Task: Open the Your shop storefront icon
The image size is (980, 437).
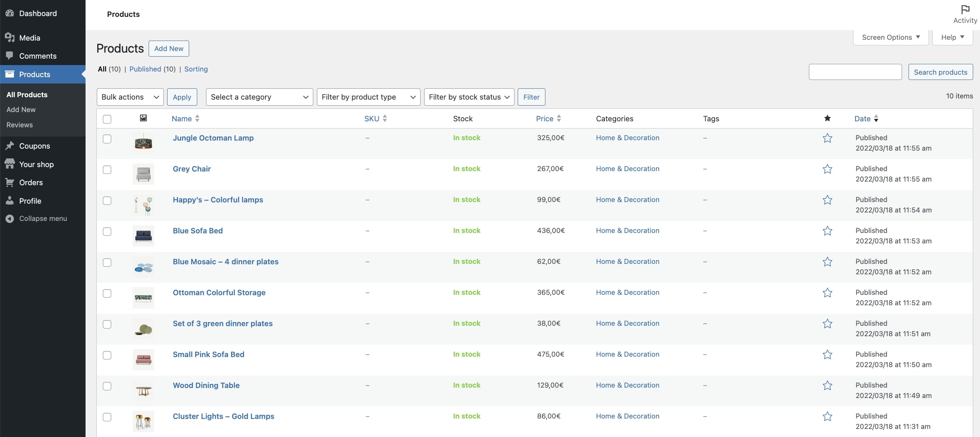Action: (10, 164)
